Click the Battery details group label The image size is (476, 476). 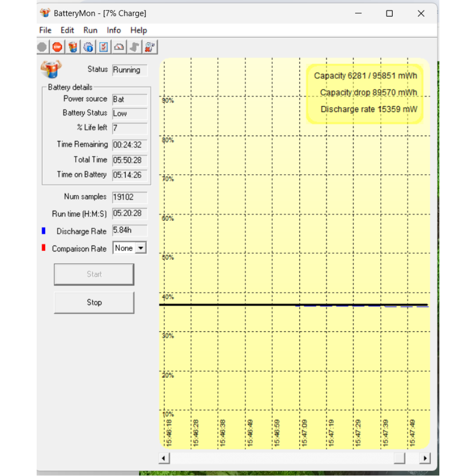click(70, 88)
